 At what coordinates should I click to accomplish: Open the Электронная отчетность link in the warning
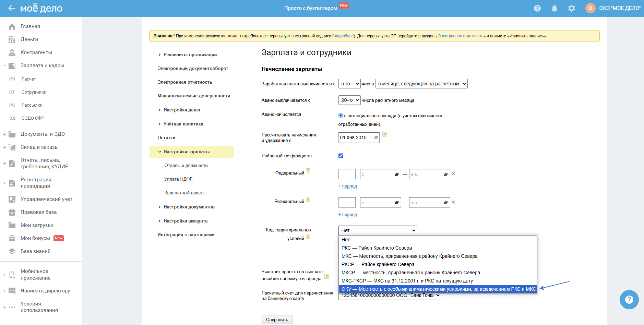pyautogui.click(x=461, y=36)
